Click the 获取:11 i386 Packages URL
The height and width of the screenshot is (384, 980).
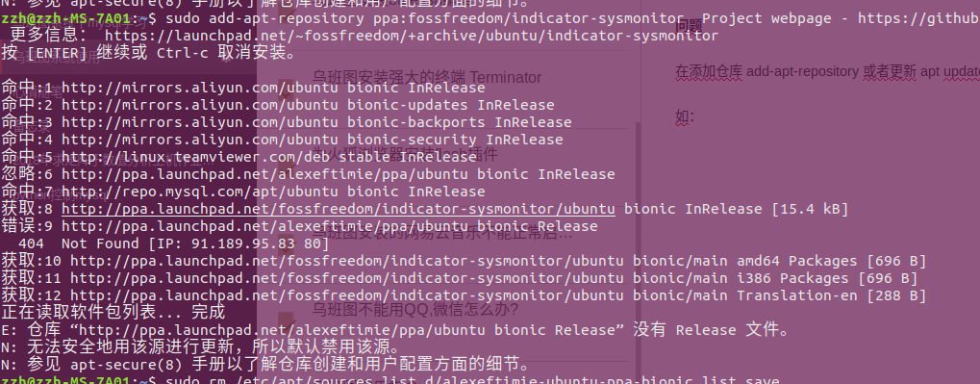pyautogui.click(x=347, y=278)
